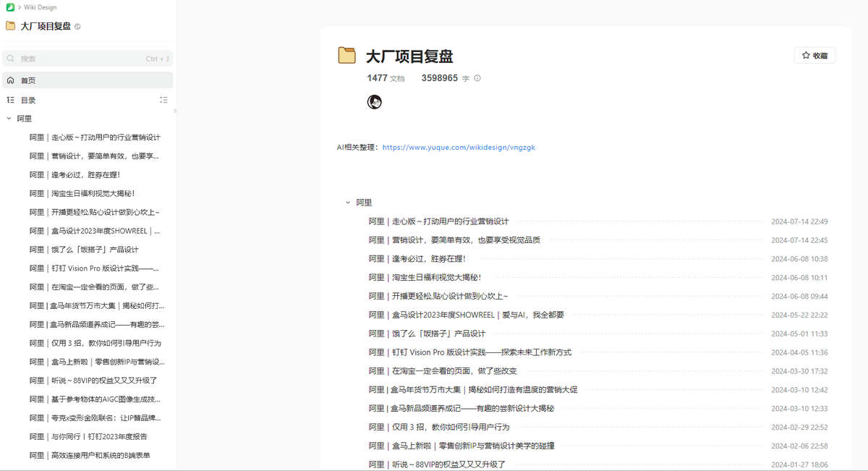Viewport: 868px width, 471px height.
Task: Open main article 盒马设计2023年度SHOWREEL｜爱与AI
Action: click(x=466, y=315)
